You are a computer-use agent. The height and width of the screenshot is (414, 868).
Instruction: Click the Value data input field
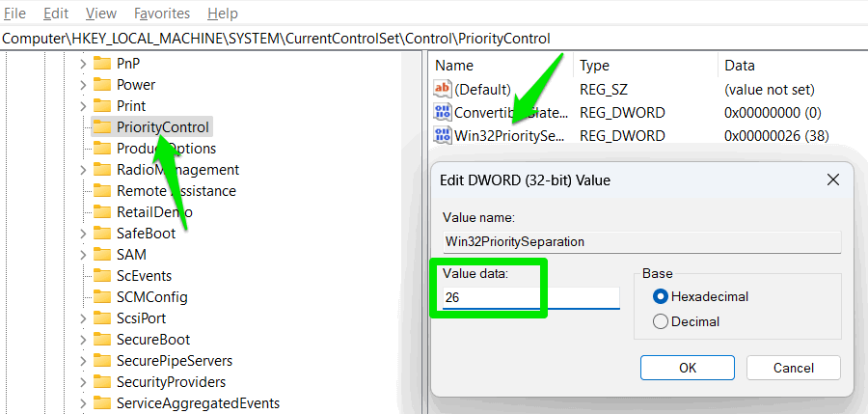click(530, 298)
